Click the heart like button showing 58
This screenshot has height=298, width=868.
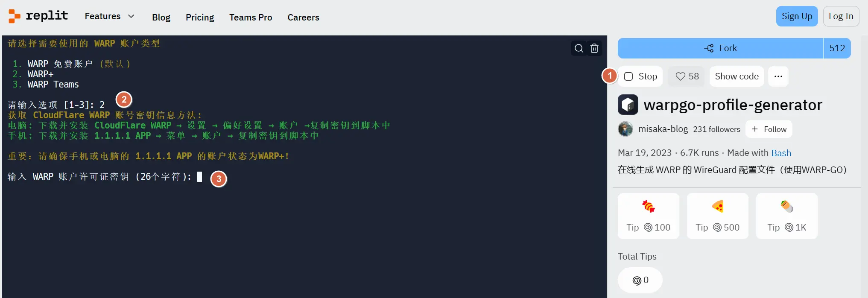click(687, 76)
